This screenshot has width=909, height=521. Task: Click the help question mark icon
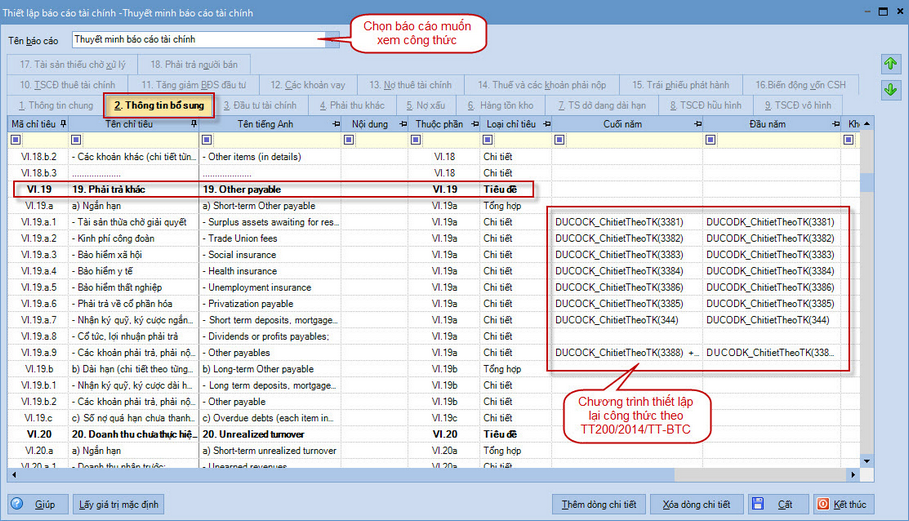[x=17, y=504]
